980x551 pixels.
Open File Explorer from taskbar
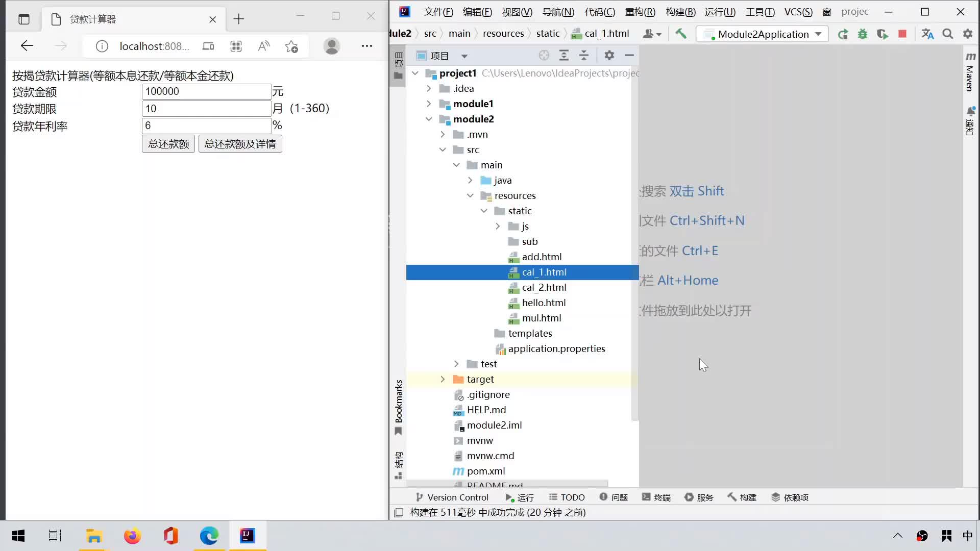click(x=94, y=536)
